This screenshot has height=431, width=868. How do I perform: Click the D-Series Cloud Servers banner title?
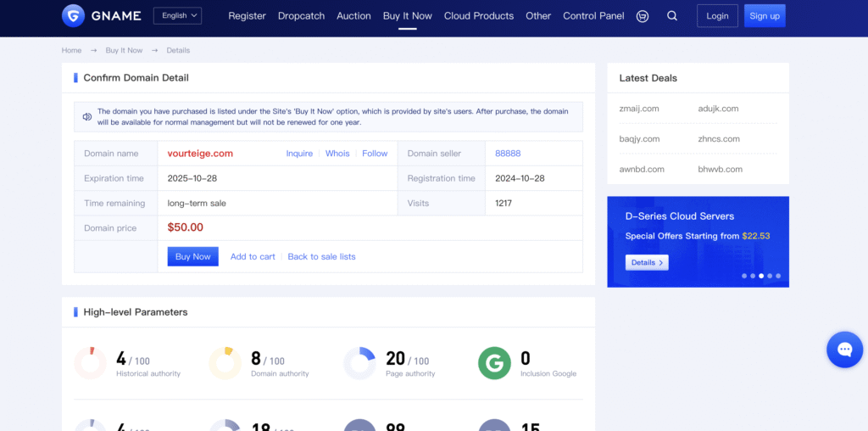(680, 216)
